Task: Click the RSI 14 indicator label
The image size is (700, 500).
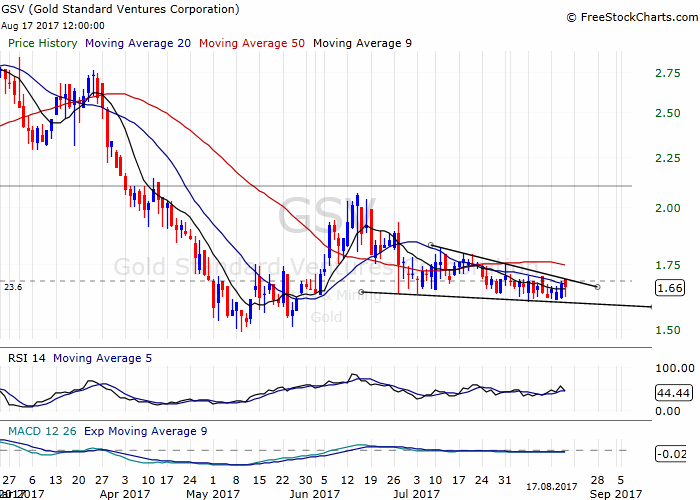Action: coord(26,358)
